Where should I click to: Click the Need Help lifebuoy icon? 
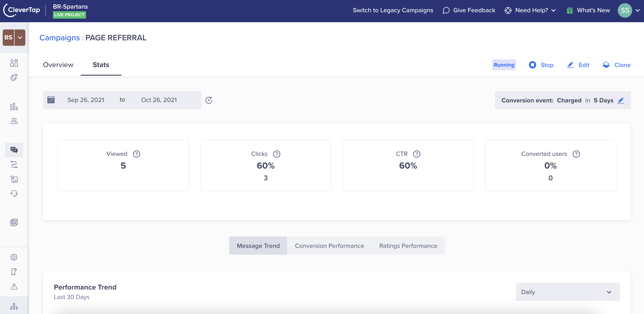tap(508, 10)
